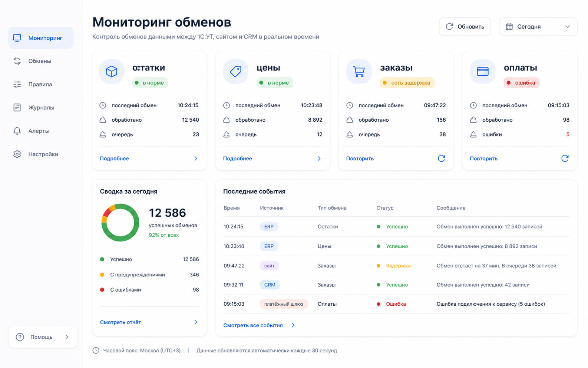Open Журналы sidebar item
The width and height of the screenshot is (588, 368).
41,108
